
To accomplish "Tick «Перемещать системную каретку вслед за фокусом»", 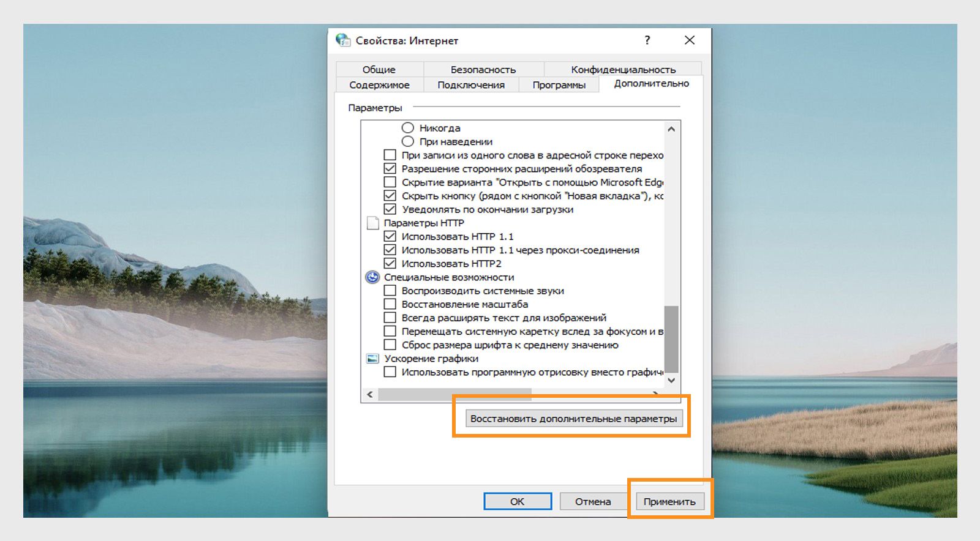I will coord(390,331).
